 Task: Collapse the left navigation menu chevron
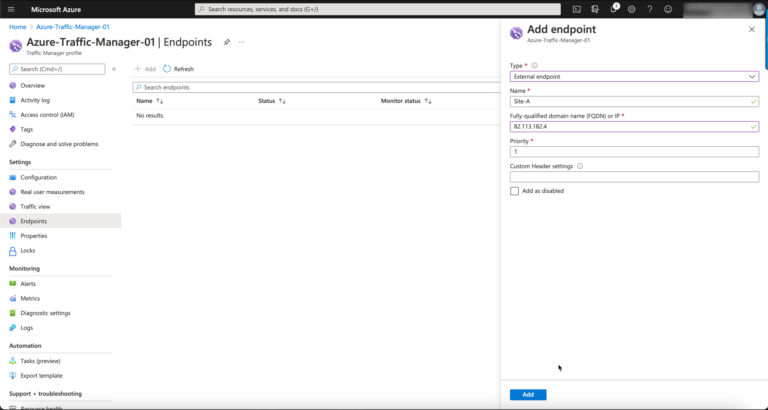(x=114, y=69)
